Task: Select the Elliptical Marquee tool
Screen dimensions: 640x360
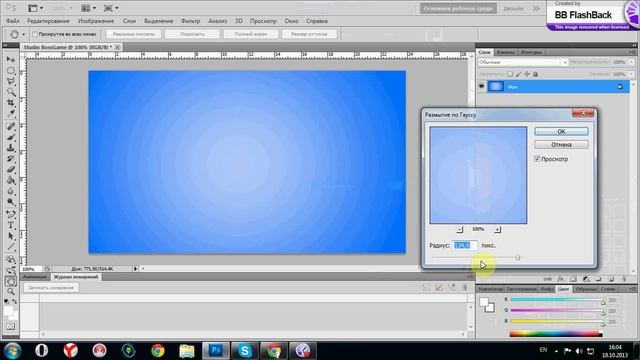Action: (11, 71)
